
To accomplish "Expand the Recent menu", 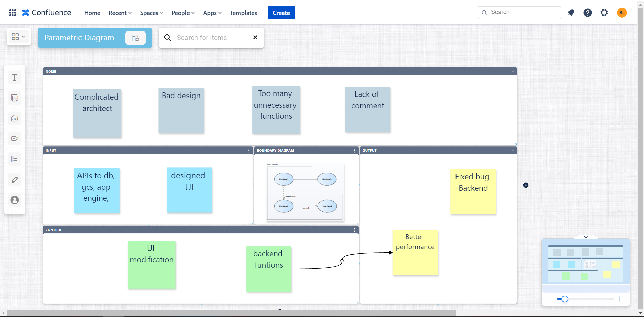I will click(120, 13).
